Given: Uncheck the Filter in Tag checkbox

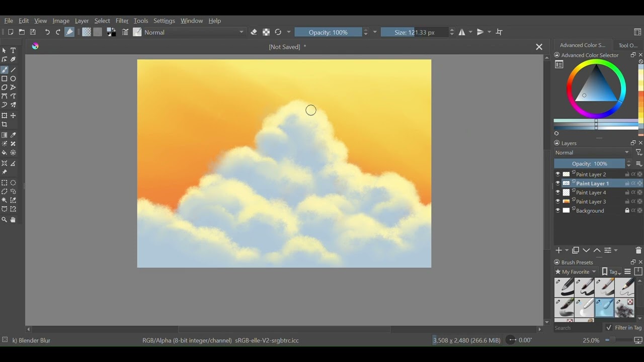Looking at the screenshot, I should pyautogui.click(x=609, y=328).
